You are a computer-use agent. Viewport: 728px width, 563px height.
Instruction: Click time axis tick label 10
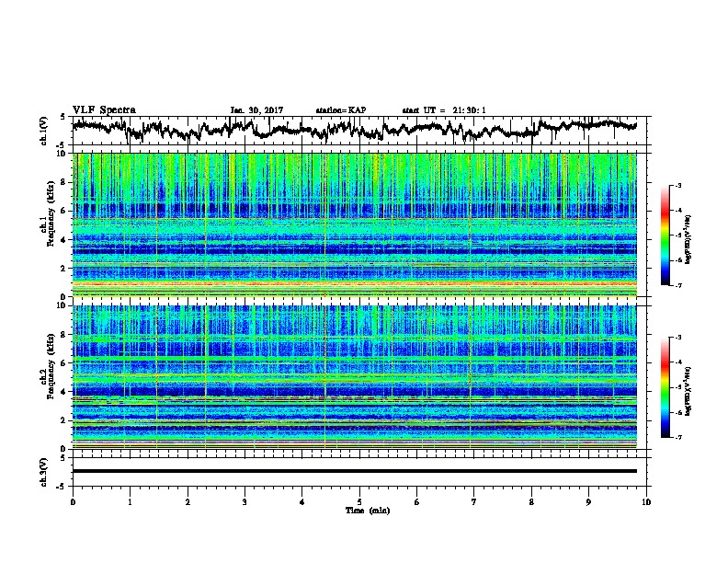tap(646, 501)
